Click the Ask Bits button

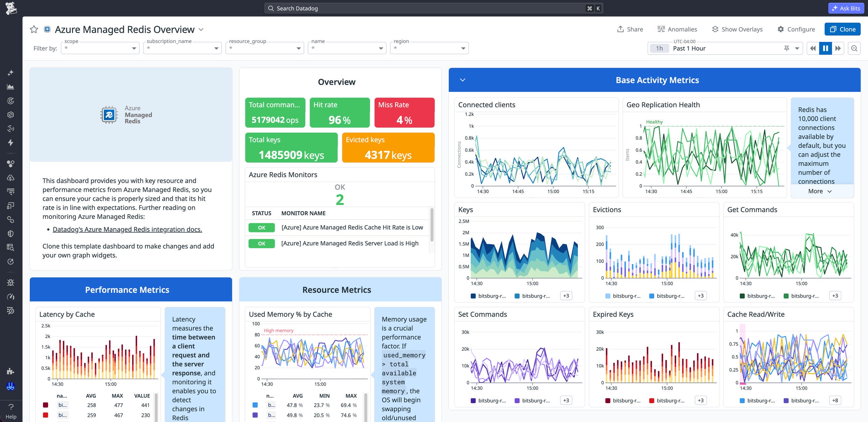point(846,8)
